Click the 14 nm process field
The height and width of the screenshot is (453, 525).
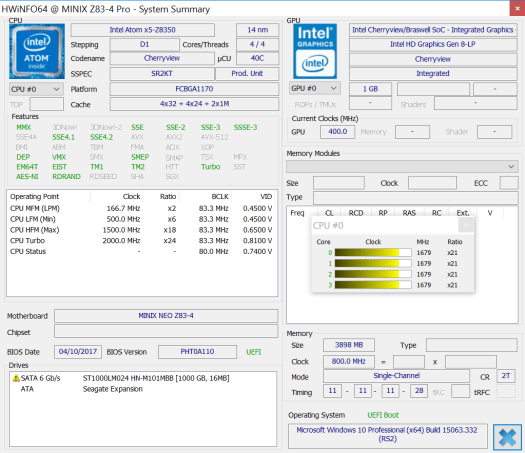tap(257, 30)
